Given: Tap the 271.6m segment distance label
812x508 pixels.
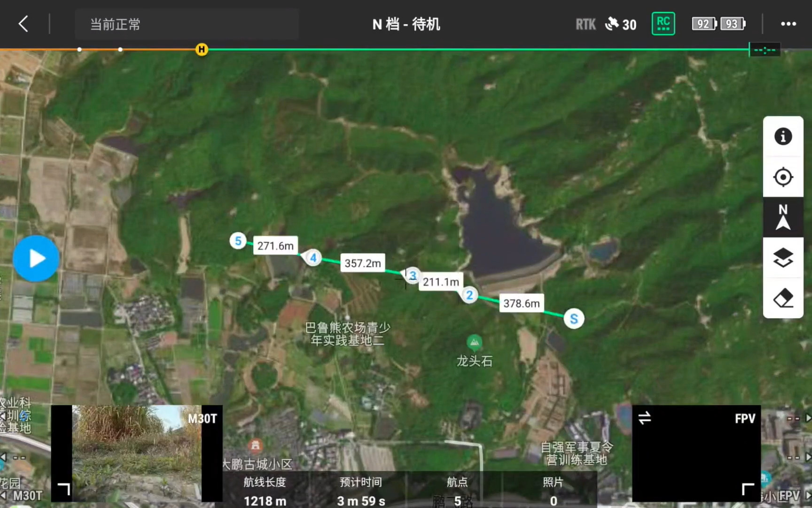Looking at the screenshot, I should (x=275, y=246).
